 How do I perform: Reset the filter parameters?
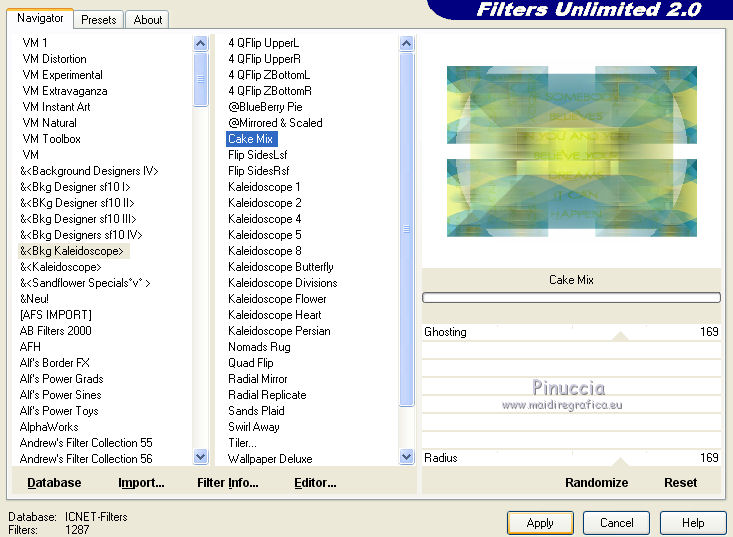coord(680,482)
